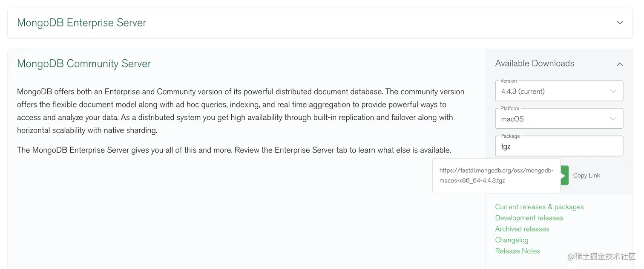This screenshot has width=644, height=269.
Task: Click the MongoDB Community Server heading
Action: coord(84,64)
